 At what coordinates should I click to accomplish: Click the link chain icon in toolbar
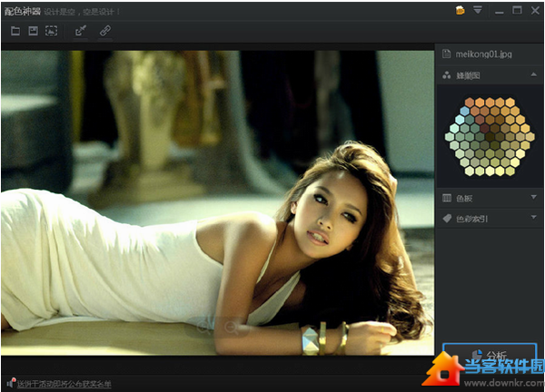tap(104, 31)
